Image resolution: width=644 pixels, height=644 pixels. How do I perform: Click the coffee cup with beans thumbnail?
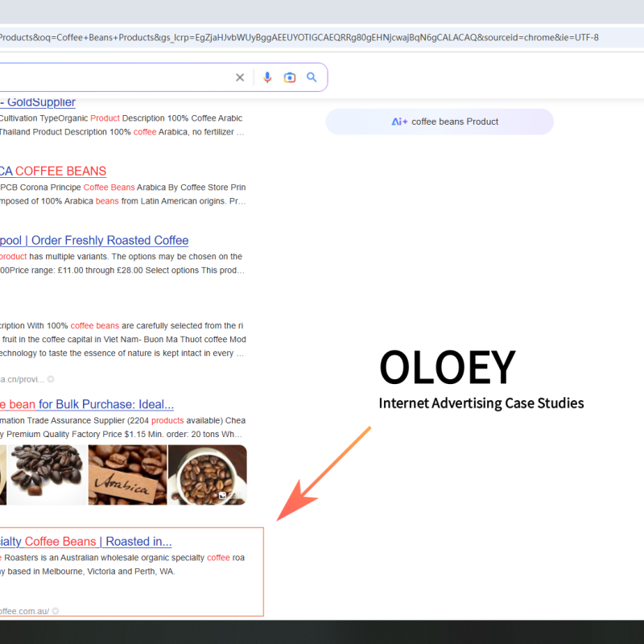coord(208,475)
